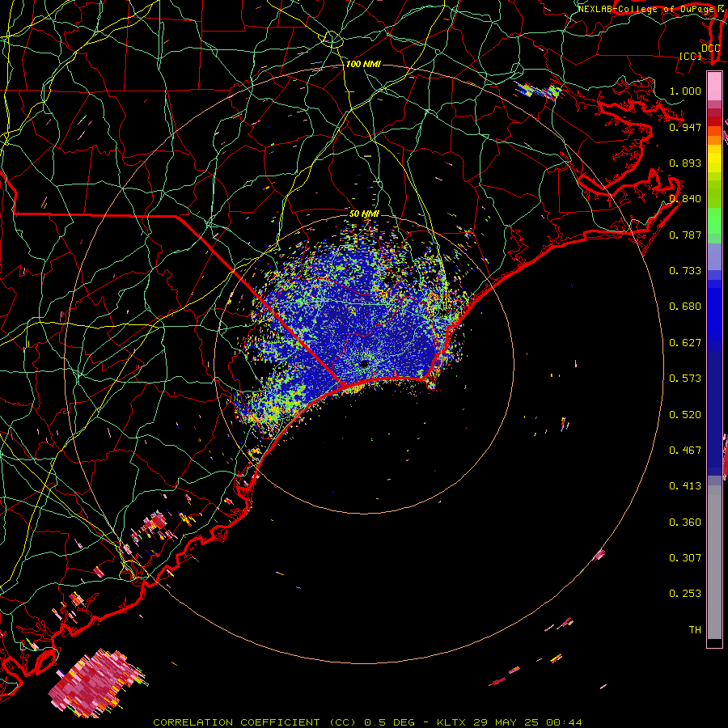Click the 0.680 scale value
The image size is (728, 728).
point(685,307)
